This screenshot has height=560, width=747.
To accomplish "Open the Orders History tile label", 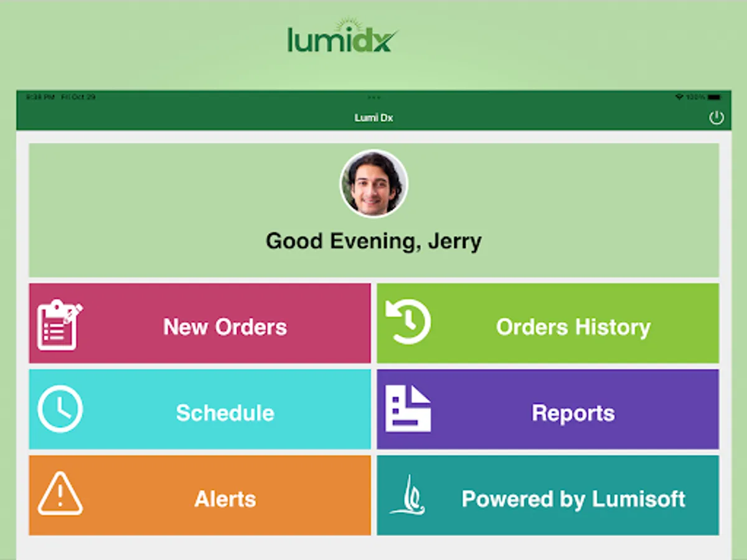I will click(573, 327).
